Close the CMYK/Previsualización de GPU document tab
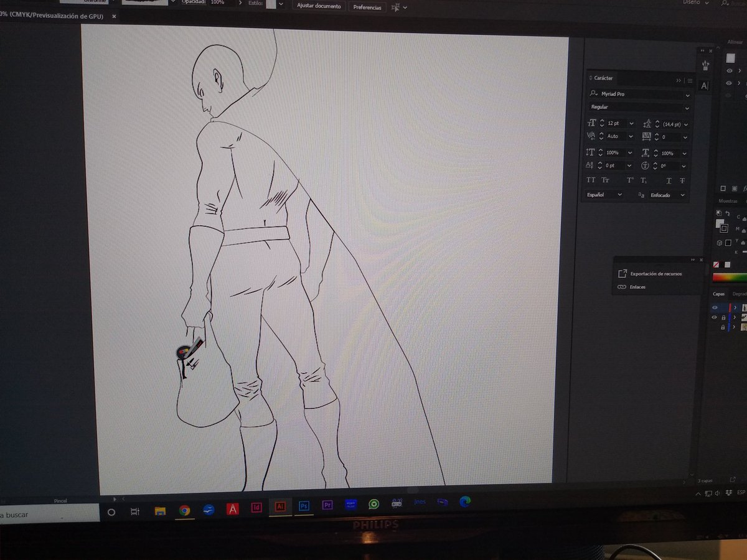 (x=114, y=16)
